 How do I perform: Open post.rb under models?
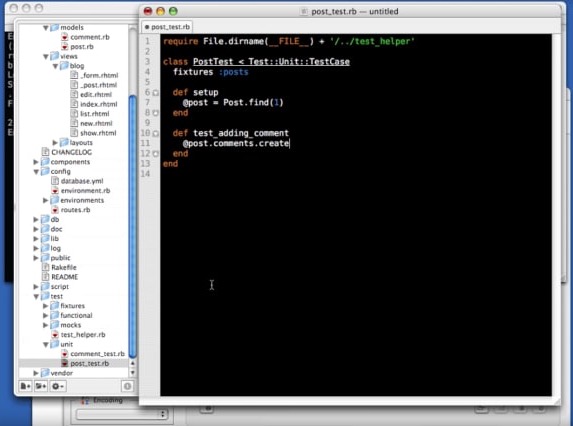[x=82, y=47]
